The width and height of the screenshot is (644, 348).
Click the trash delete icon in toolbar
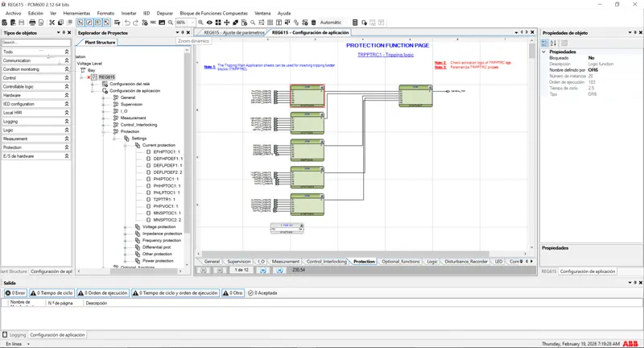tap(313, 23)
